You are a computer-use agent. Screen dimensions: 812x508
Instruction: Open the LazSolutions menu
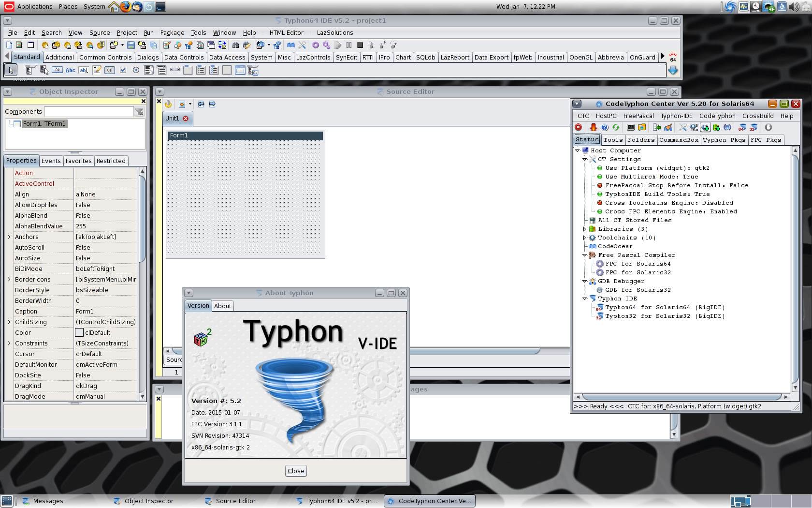(x=334, y=33)
